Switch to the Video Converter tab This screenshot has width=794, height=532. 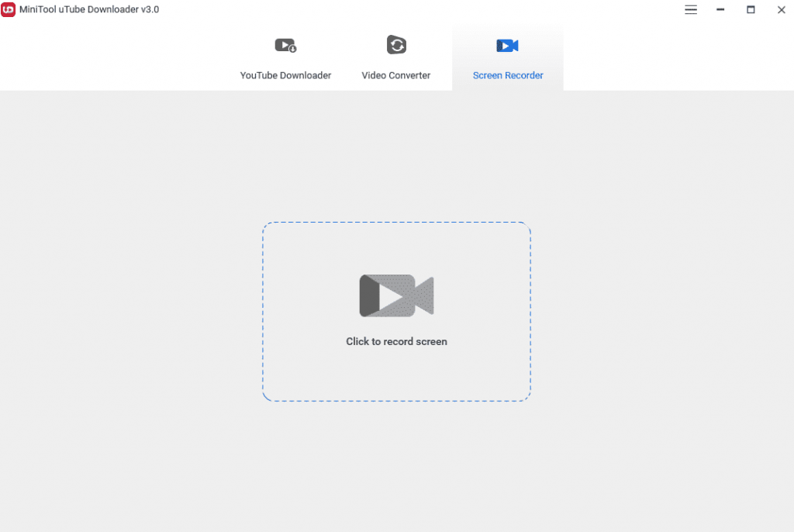point(395,75)
